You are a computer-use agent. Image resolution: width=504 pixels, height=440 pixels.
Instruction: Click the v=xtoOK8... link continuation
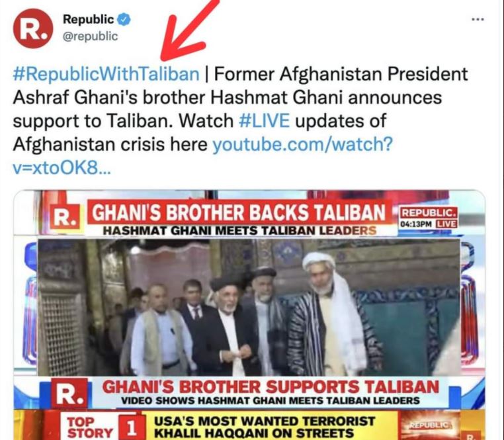(62, 168)
